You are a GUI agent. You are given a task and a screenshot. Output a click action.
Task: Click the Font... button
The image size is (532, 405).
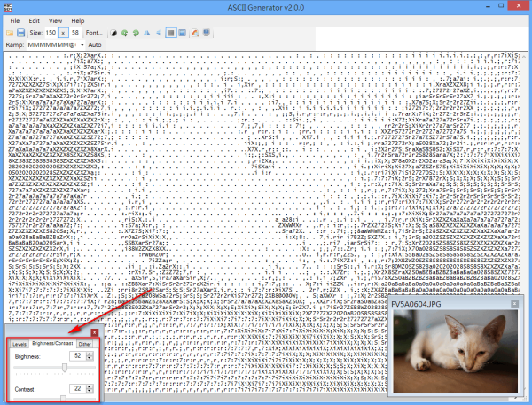[x=94, y=33]
